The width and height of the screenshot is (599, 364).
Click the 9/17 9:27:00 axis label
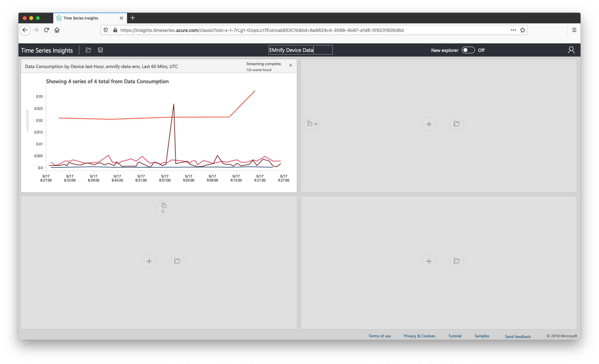(284, 178)
